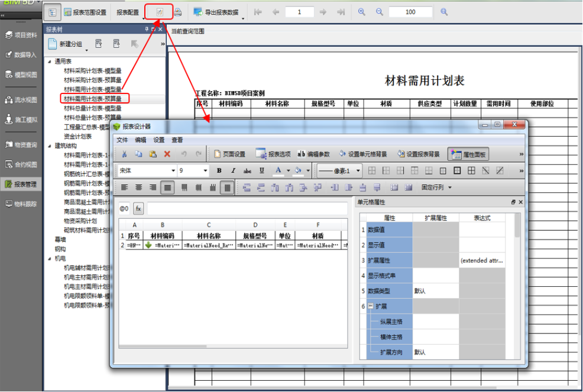The width and height of the screenshot is (583, 392).
Task: Toggle the 属性面板 property panel button
Action: (468, 154)
